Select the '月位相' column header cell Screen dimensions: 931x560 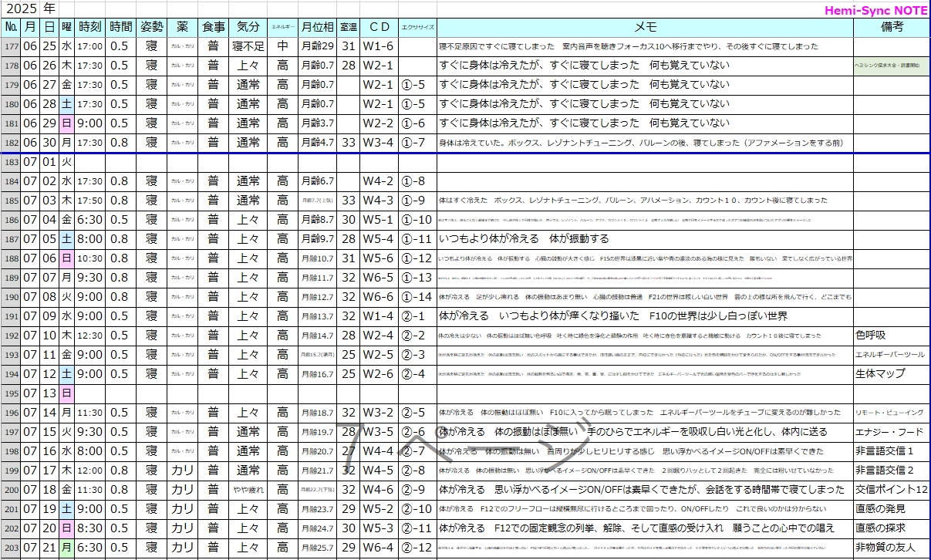tap(317, 27)
